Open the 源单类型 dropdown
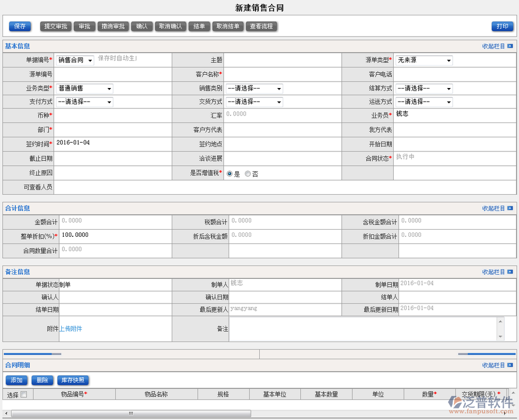519x420 pixels. [x=424, y=60]
